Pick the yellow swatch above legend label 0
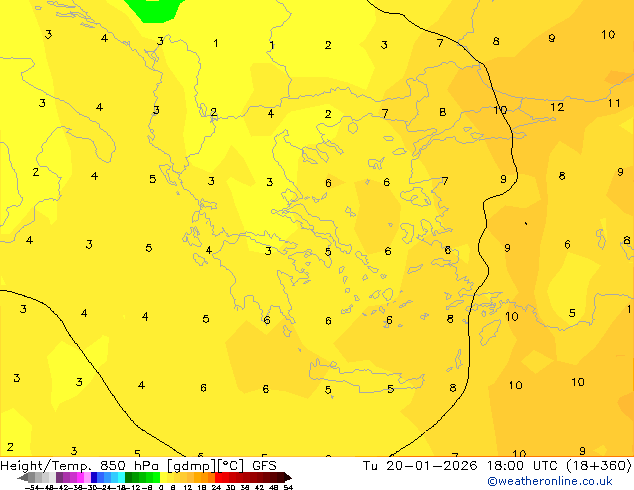 click(x=163, y=477)
